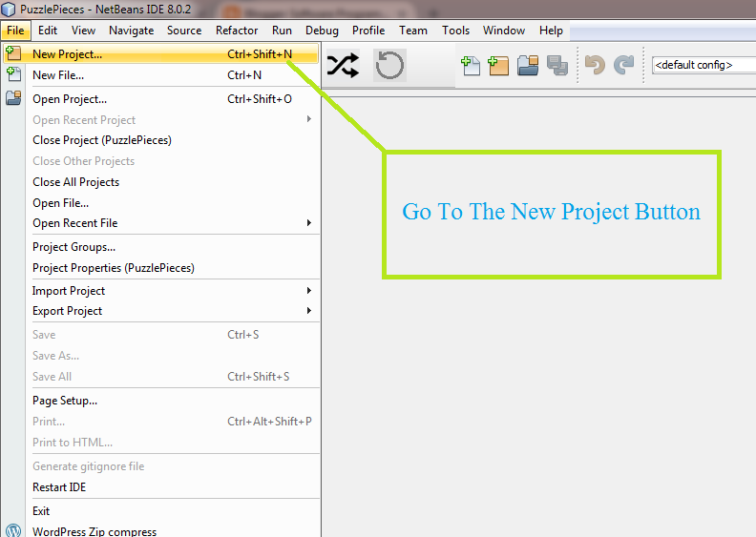
Task: Click the New Project toolbar icon
Action: (x=498, y=66)
